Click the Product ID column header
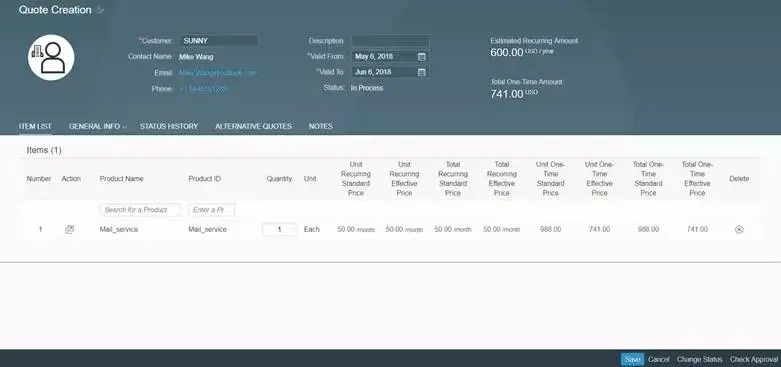Image resolution: width=781 pixels, height=367 pixels. coord(204,179)
